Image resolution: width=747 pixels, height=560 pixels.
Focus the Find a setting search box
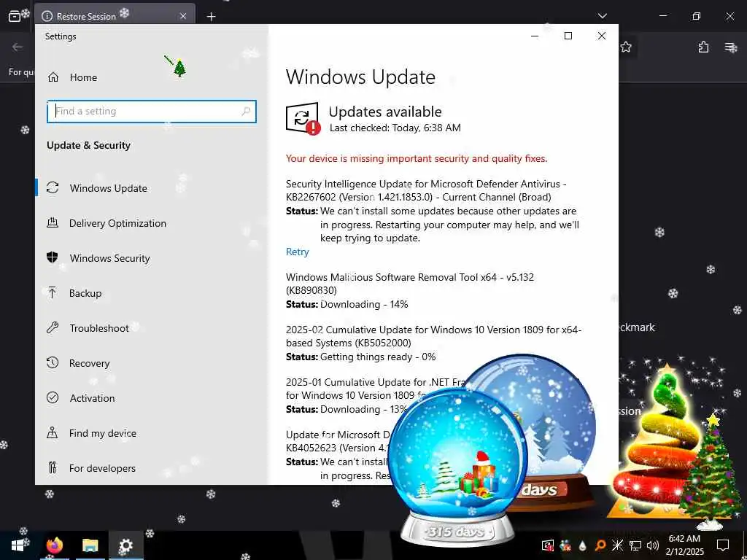point(152,111)
